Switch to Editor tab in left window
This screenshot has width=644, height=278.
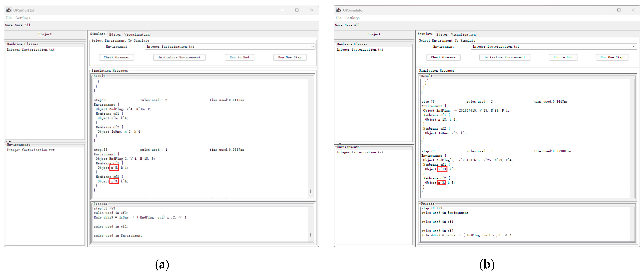click(115, 34)
